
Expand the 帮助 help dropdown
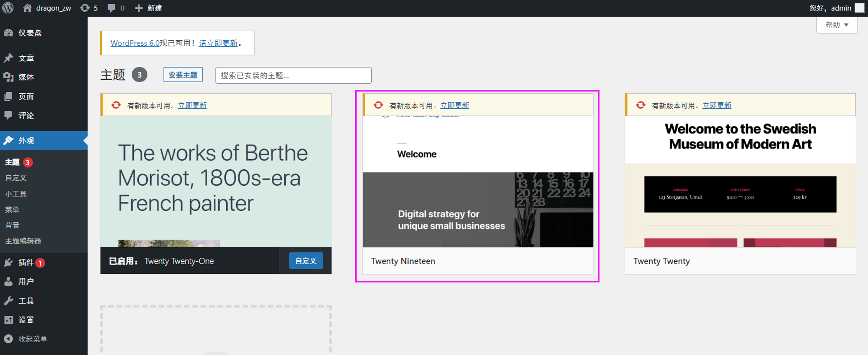coord(837,25)
